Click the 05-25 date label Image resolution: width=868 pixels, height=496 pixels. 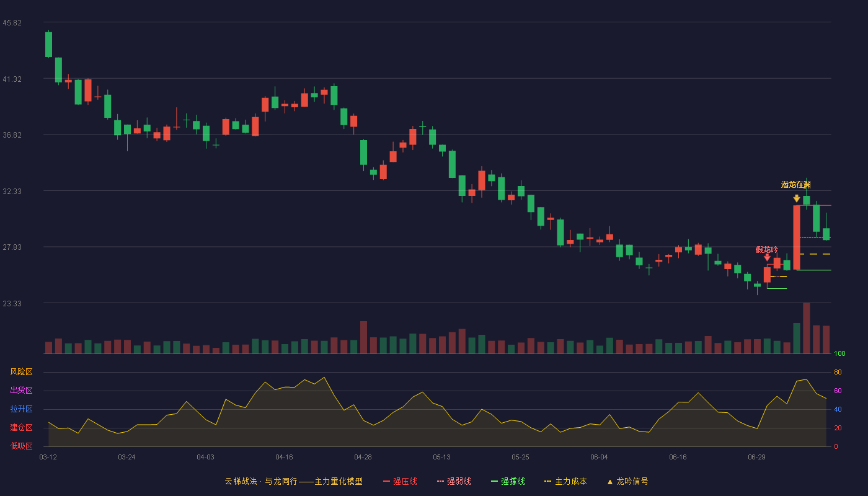click(520, 457)
